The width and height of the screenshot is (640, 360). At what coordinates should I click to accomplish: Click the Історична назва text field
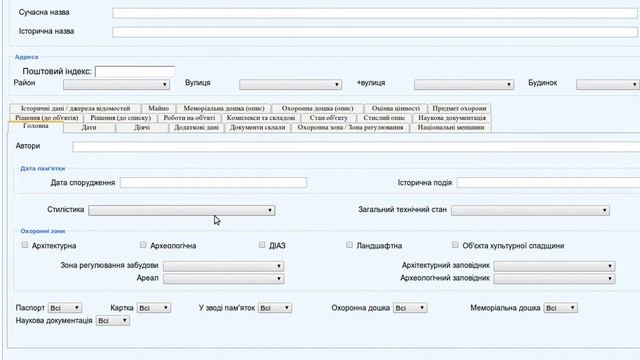(376, 32)
